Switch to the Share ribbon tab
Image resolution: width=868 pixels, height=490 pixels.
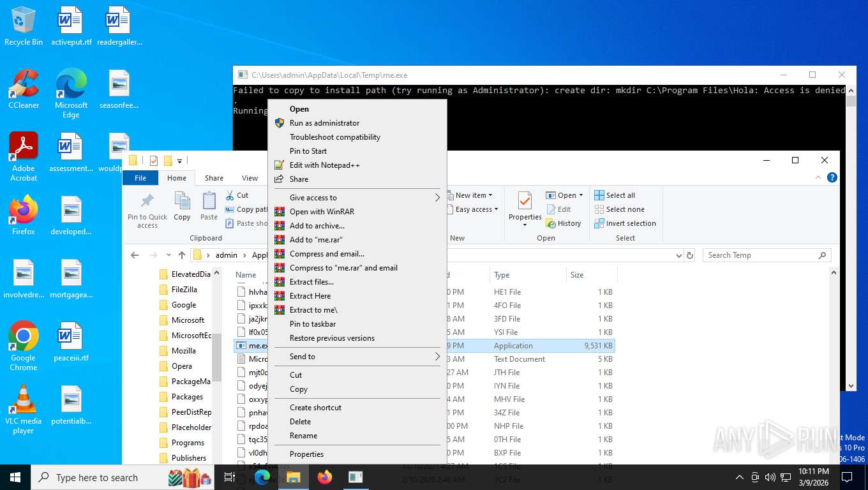[x=214, y=178]
